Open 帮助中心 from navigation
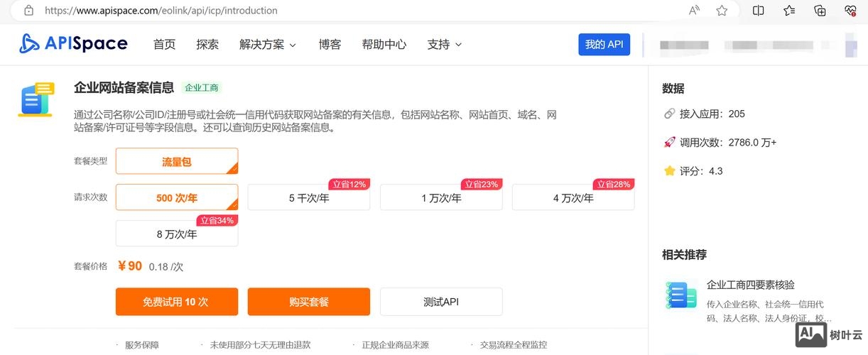This screenshot has width=868, height=355. 384,44
